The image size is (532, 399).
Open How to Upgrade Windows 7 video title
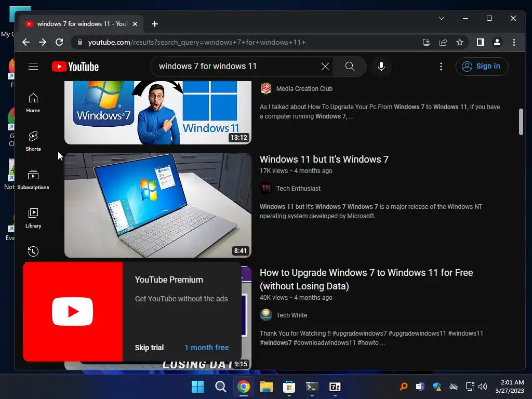[366, 279]
